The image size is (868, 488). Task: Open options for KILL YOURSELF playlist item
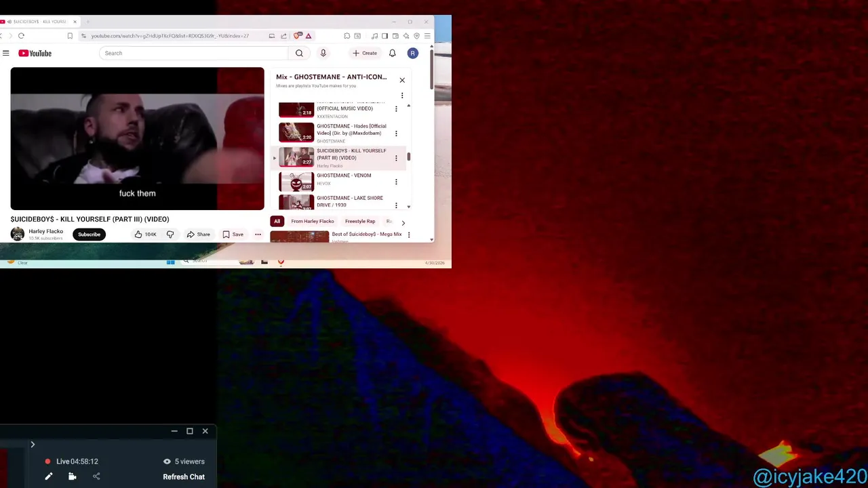pos(396,158)
